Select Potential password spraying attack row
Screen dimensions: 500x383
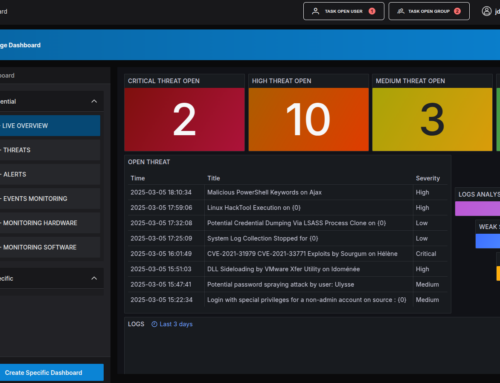click(288, 284)
